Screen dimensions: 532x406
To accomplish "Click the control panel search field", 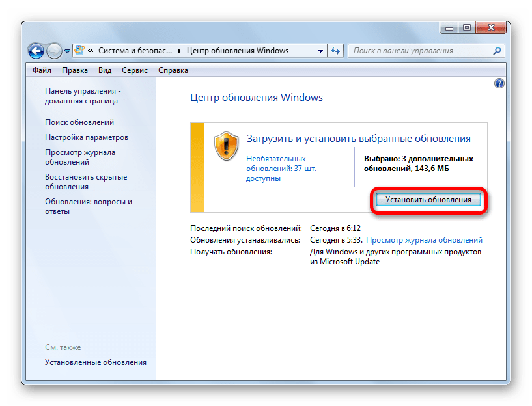I will point(420,51).
